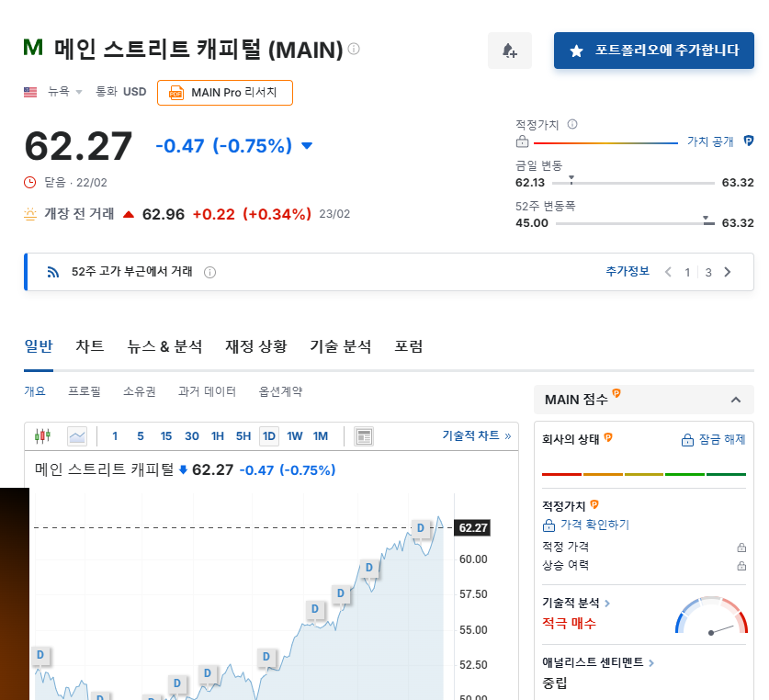Click the lock icon on the 적정가치 bar
Screen dimensions: 769x700
pos(522,141)
